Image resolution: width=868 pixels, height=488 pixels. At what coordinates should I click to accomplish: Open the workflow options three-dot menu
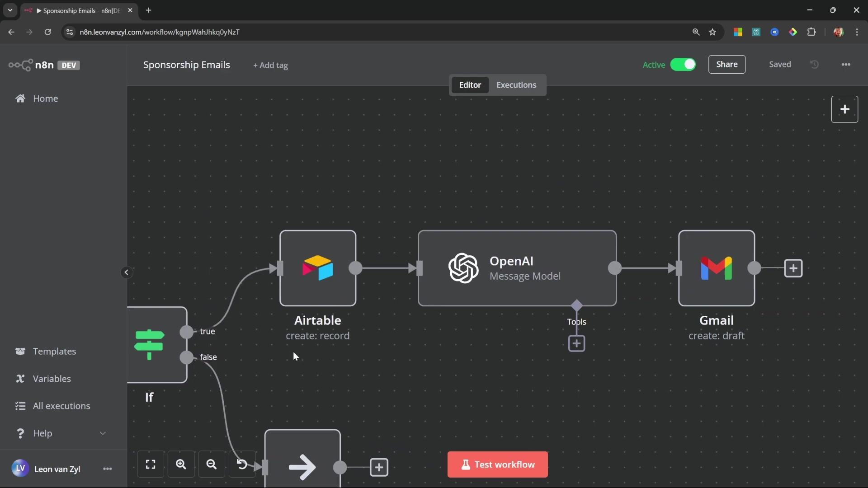(x=846, y=65)
